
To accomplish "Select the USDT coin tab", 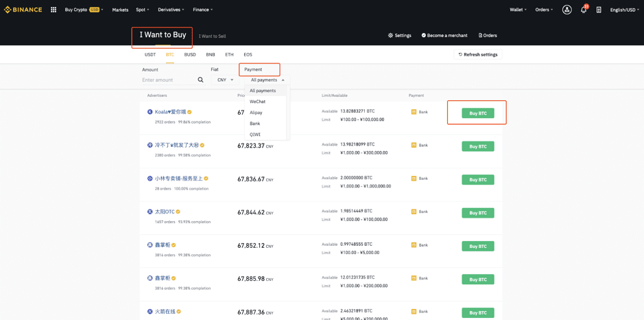I will [150, 54].
